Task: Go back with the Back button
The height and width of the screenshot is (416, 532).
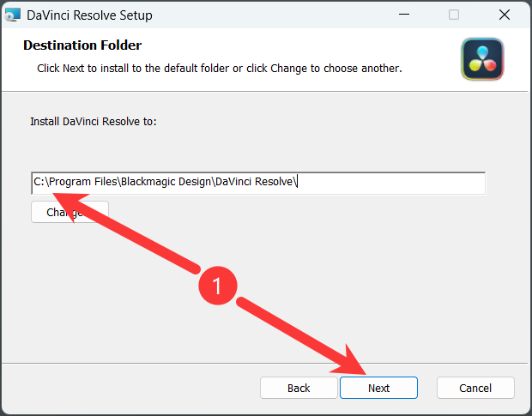Action: coord(299,388)
